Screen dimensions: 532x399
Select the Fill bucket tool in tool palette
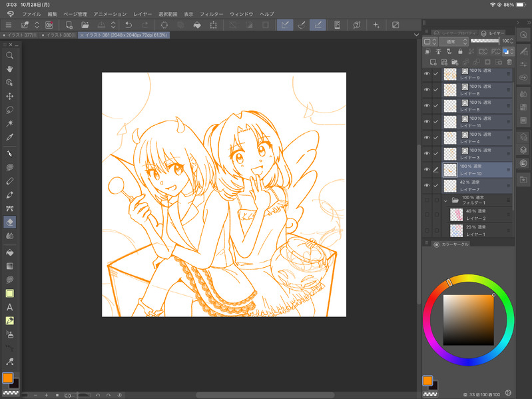click(9, 252)
